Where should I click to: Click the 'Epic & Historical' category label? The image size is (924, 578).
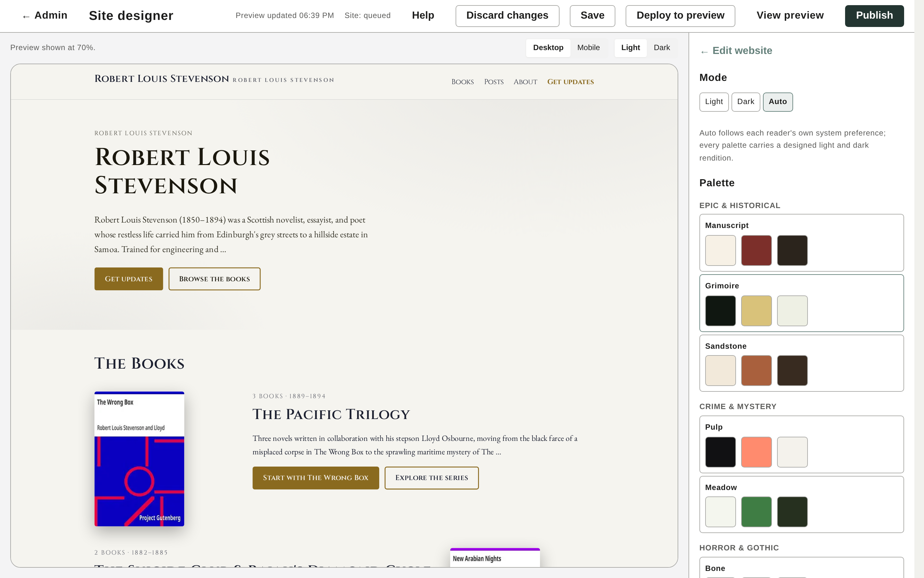(x=740, y=206)
